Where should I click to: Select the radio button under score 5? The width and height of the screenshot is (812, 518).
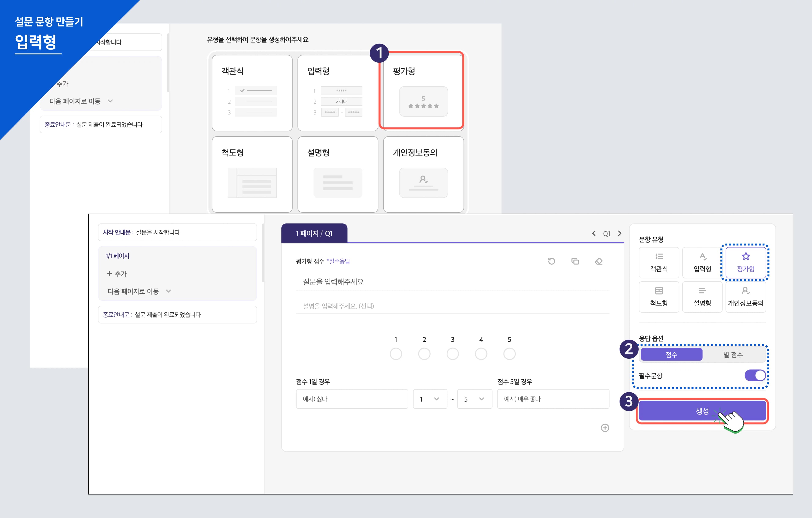pyautogui.click(x=509, y=354)
